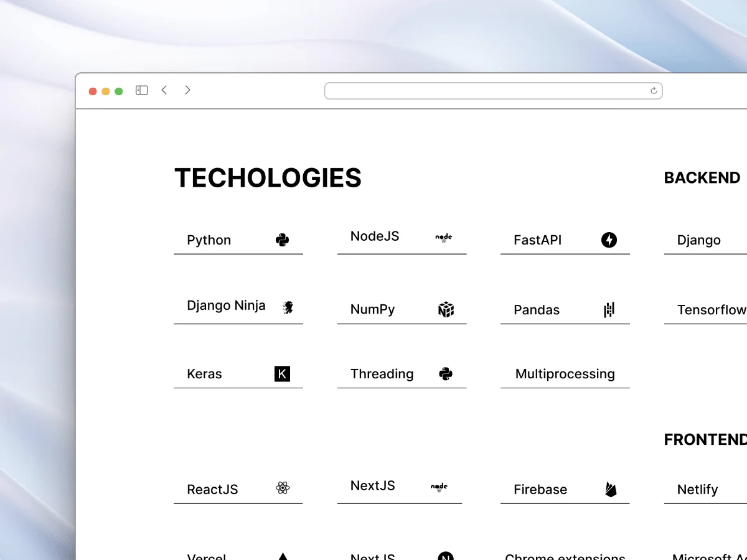Select the ReactJS label
Viewport: 747px width, 560px height.
pos(212,490)
